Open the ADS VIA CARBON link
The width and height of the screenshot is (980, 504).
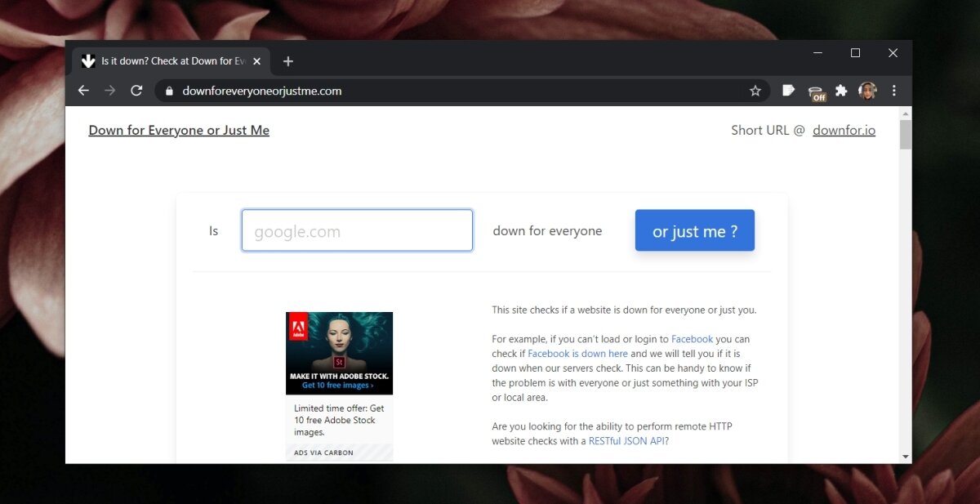(x=324, y=453)
